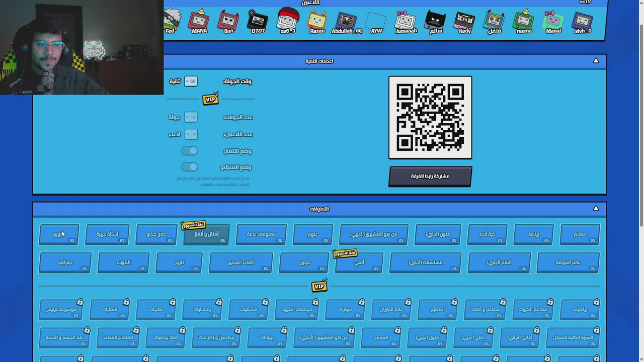644x362 pixels.
Task: Open the عدد اللاعبين players dropdown
Action: (191, 134)
